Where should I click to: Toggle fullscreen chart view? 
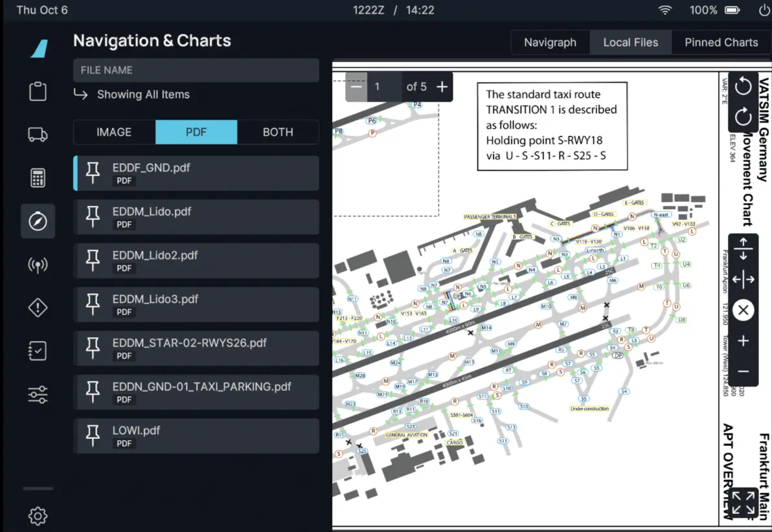(743, 502)
